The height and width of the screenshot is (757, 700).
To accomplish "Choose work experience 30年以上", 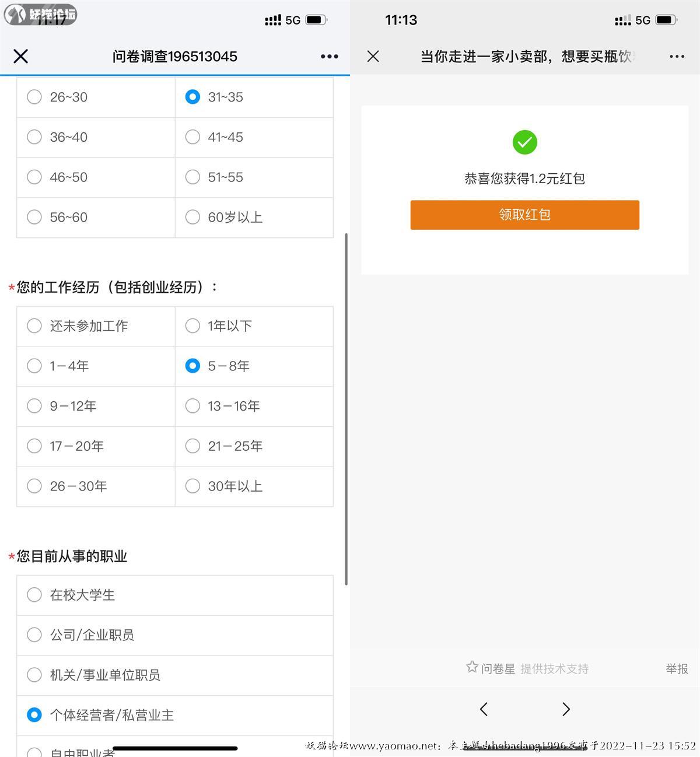I will point(254,486).
